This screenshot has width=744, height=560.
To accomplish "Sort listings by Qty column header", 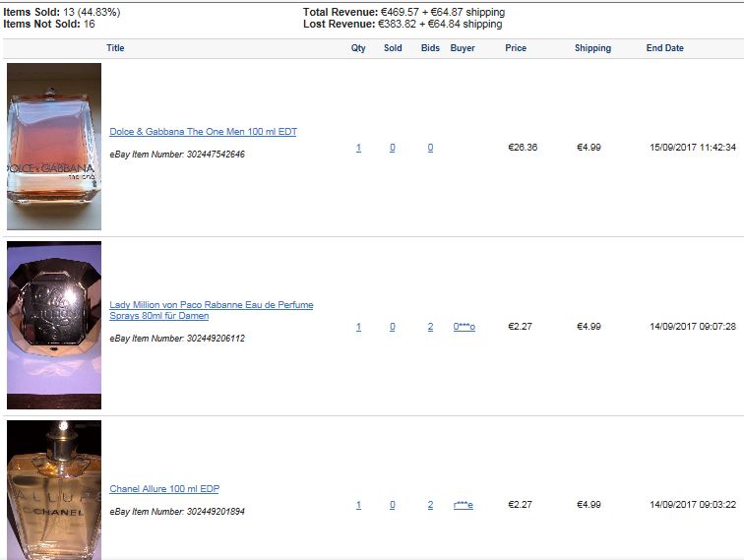I will tap(358, 48).
